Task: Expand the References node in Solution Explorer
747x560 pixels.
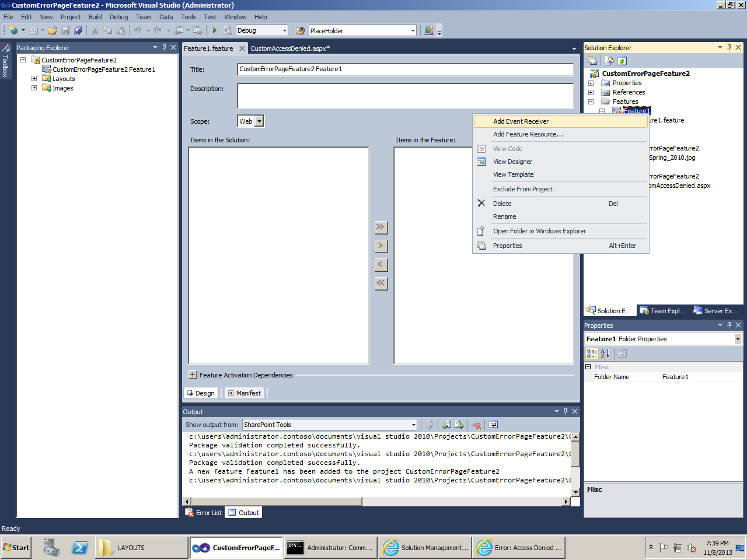Action: point(591,92)
